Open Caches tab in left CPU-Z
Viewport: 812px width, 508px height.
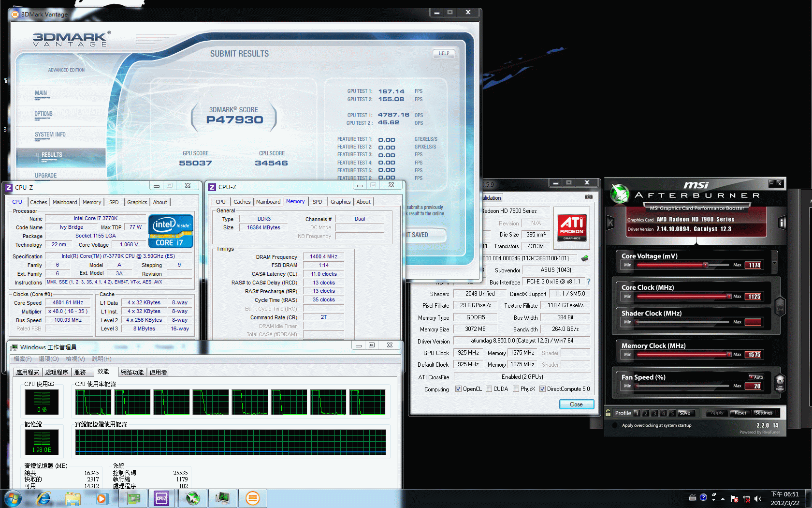click(39, 202)
